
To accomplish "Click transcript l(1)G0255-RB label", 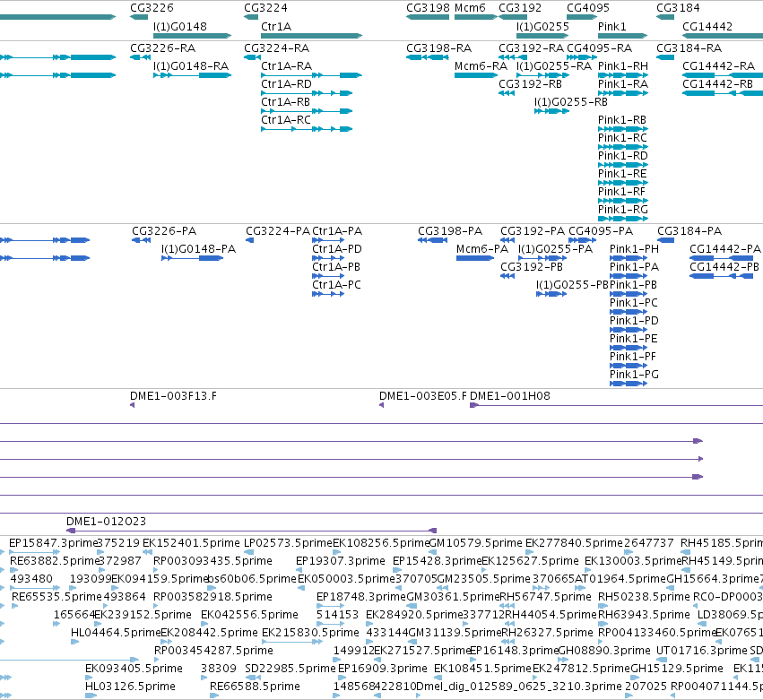I will tap(571, 101).
